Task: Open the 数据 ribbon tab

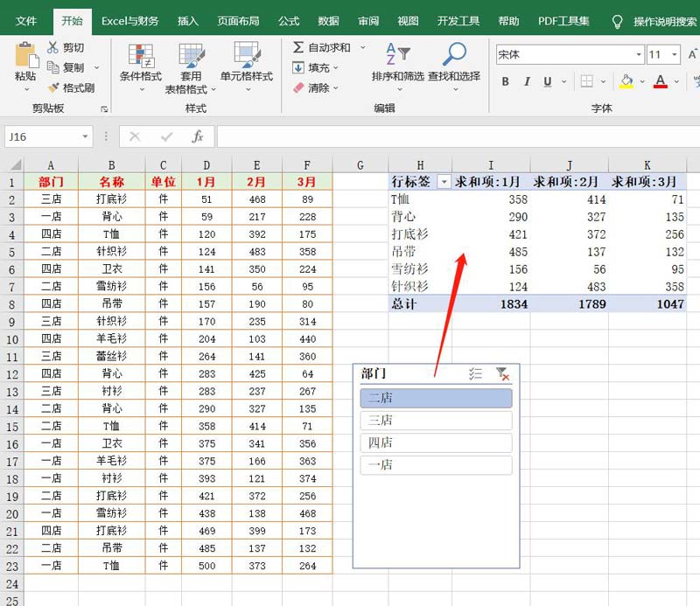Action: (x=328, y=21)
